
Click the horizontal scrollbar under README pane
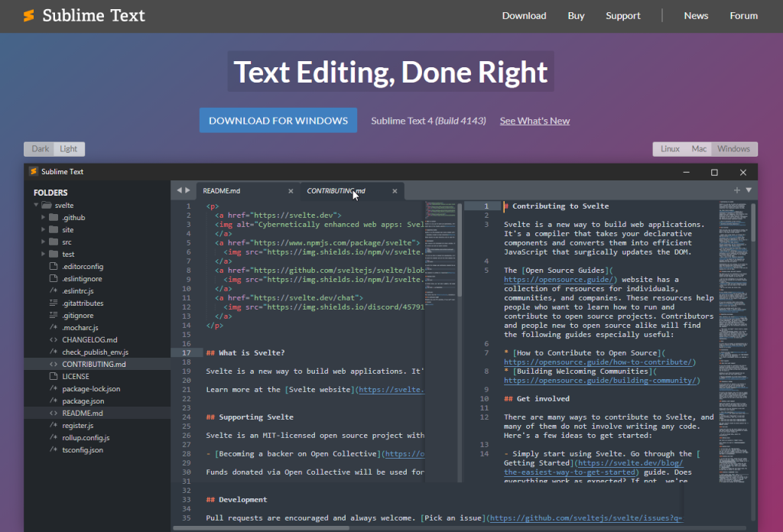click(x=261, y=528)
